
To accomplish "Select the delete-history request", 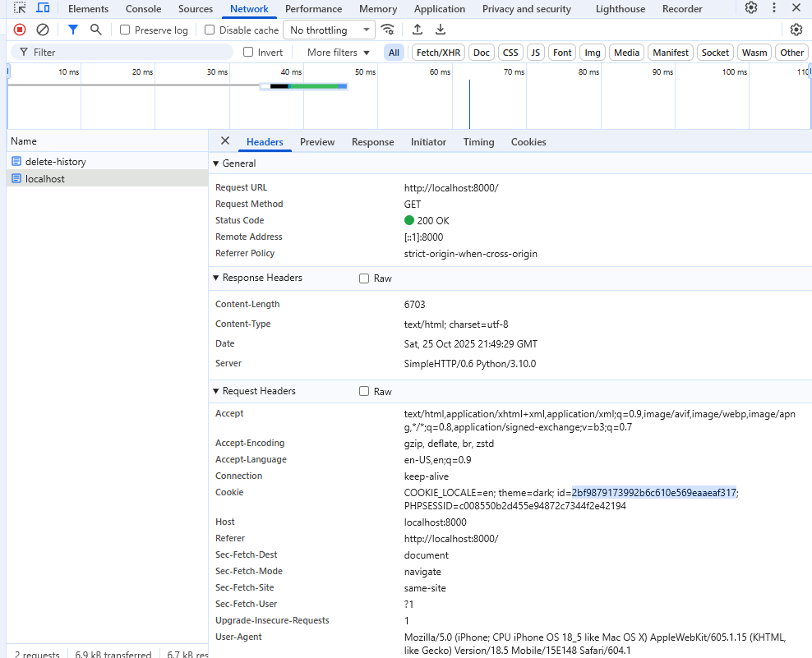I will pos(55,162).
